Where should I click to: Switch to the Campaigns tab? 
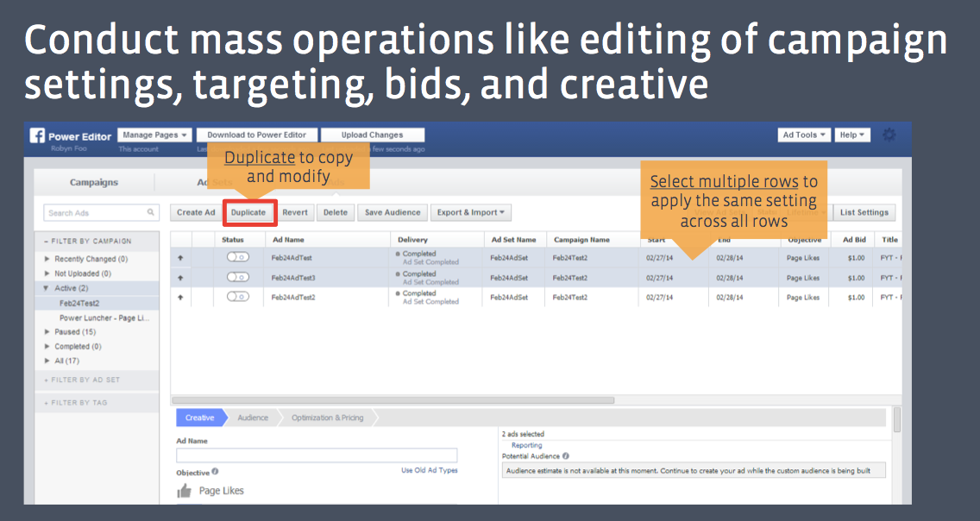point(94,182)
